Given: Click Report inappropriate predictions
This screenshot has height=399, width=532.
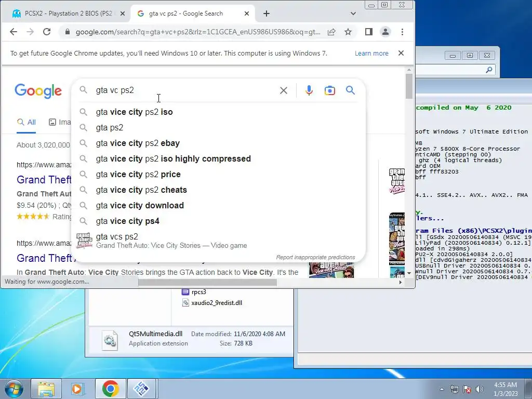Looking at the screenshot, I should click(x=315, y=257).
